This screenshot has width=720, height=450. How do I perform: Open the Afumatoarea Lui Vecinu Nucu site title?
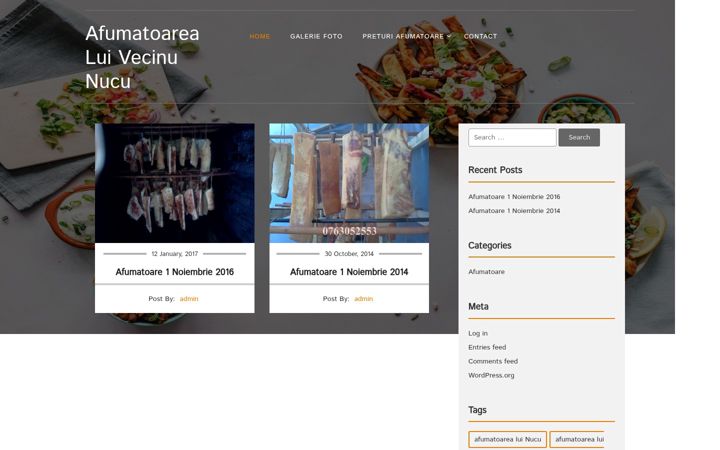(x=142, y=57)
